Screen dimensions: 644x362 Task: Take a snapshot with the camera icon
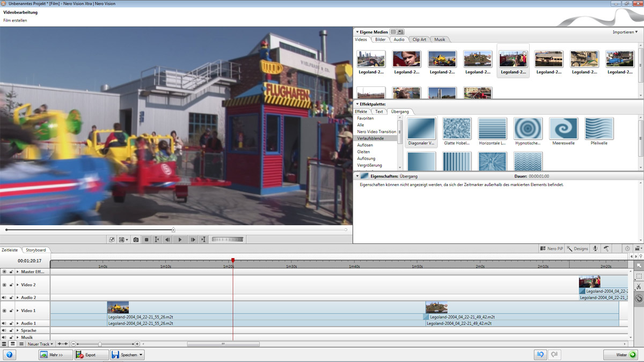(136, 240)
